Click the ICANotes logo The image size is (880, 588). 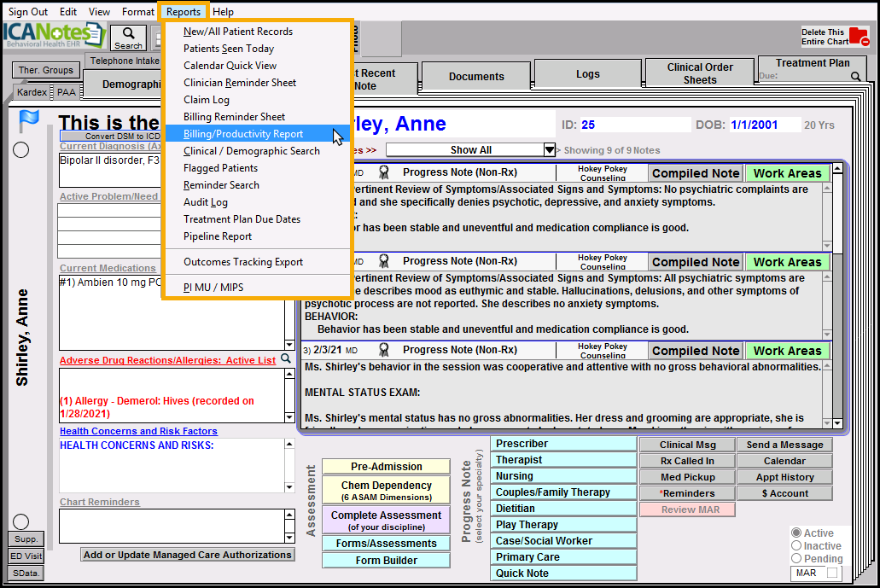(51, 36)
